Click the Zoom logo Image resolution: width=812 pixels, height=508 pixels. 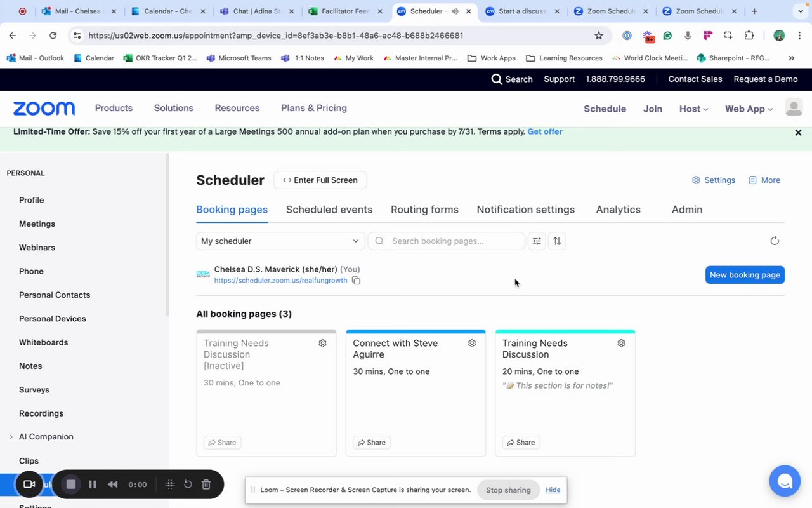point(44,109)
